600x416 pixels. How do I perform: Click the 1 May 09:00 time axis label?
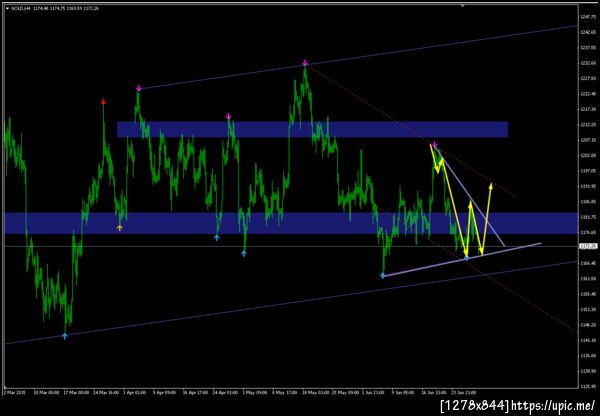pyautogui.click(x=254, y=393)
